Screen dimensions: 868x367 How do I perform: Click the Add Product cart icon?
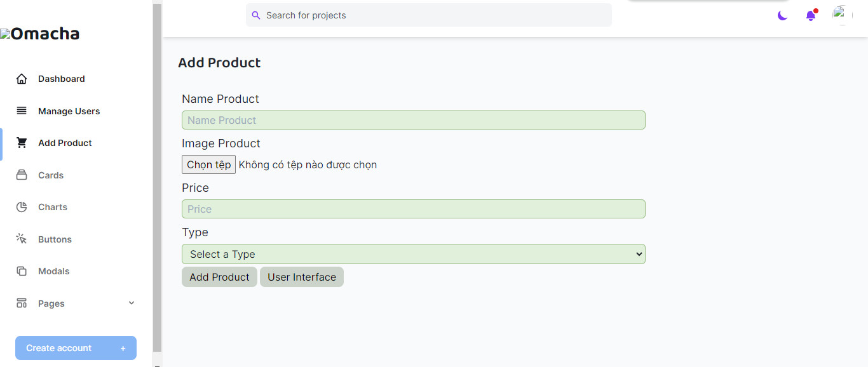coord(22,143)
